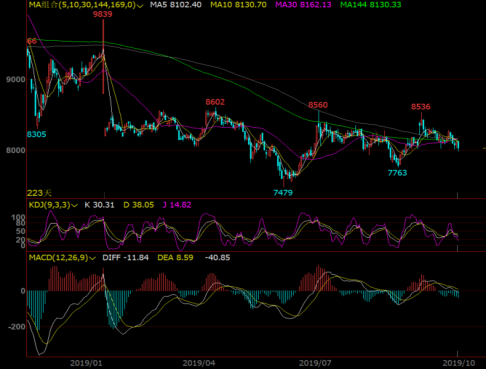Click the 8000 price axis label

pyautogui.click(x=15, y=150)
